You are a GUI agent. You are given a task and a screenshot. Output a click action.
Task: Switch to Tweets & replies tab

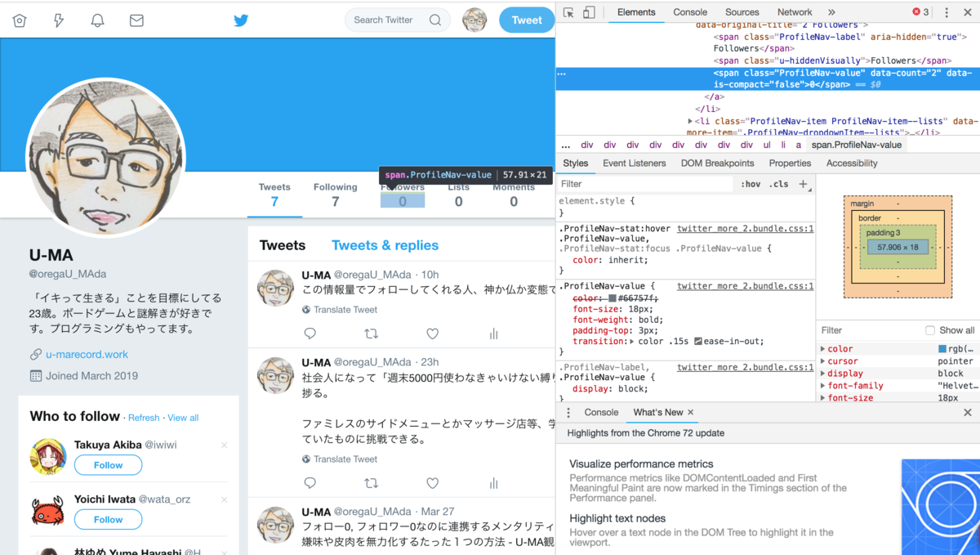[x=385, y=245]
